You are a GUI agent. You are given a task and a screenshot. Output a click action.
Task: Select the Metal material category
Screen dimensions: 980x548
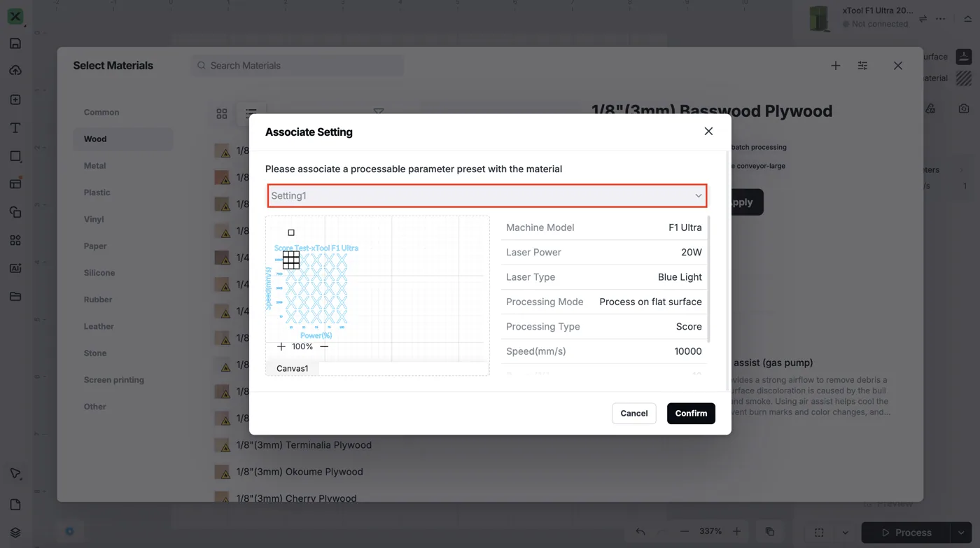coord(94,166)
